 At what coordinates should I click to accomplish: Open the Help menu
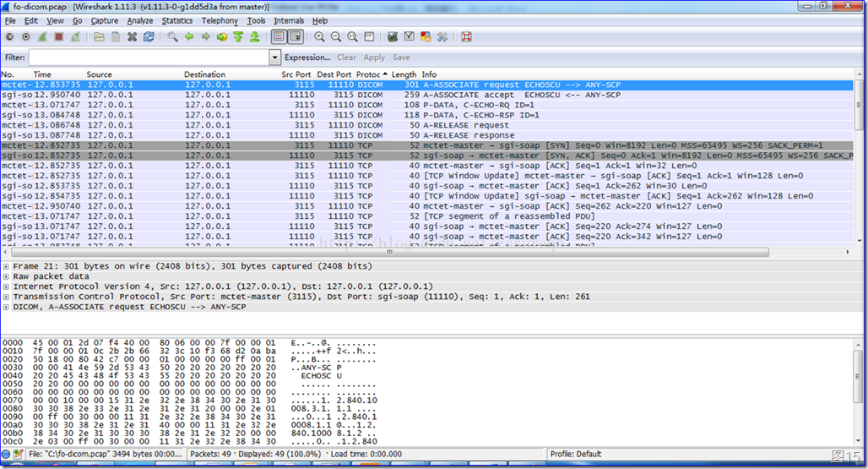pos(320,20)
